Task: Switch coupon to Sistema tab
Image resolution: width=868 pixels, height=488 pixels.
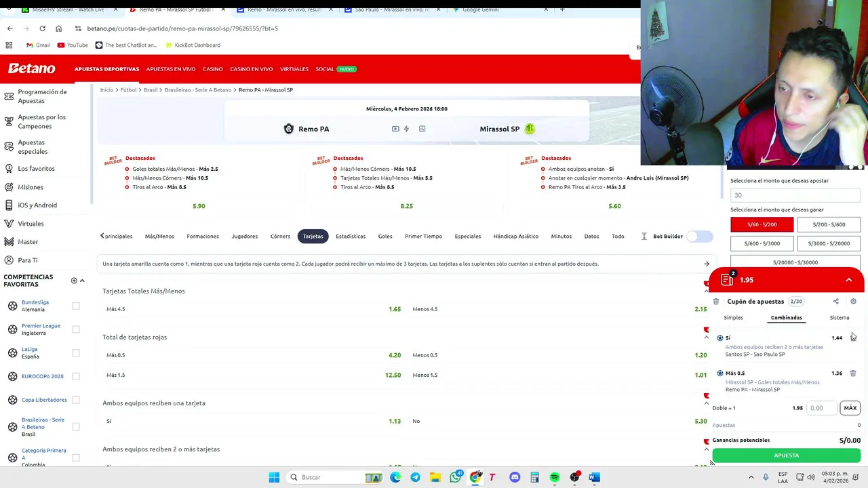Action: tap(839, 318)
